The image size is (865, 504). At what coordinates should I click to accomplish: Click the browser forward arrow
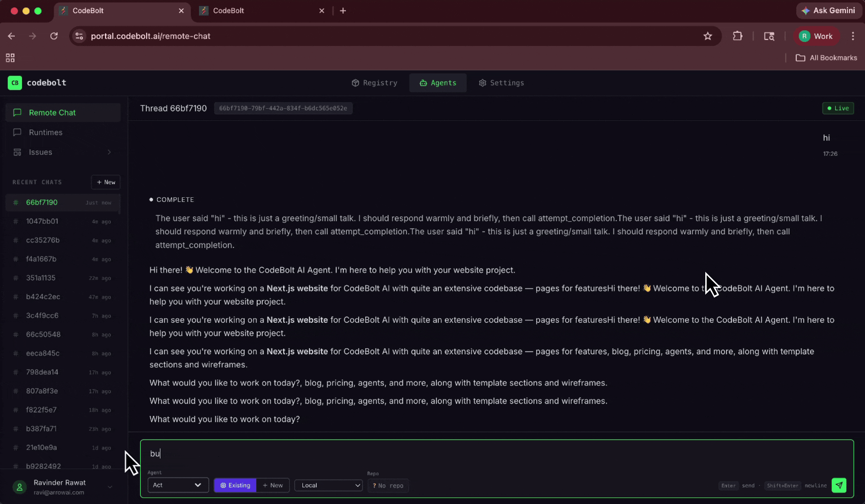[32, 36]
